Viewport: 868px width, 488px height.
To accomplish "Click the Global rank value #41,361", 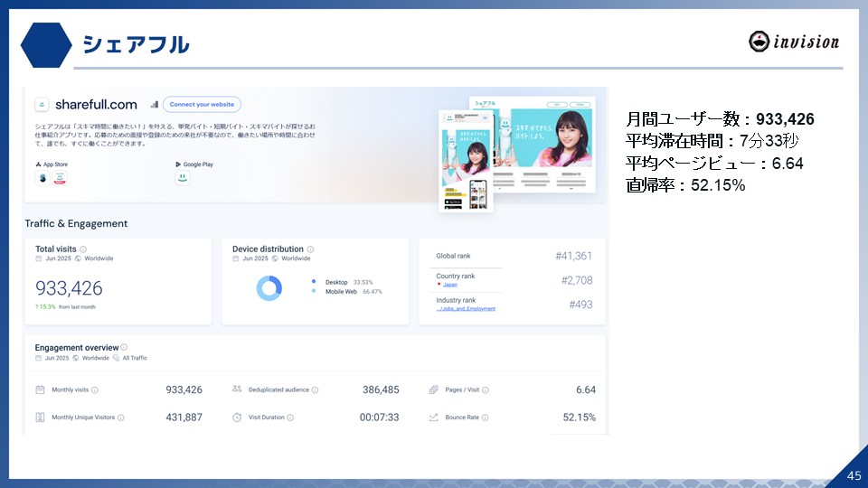I will [573, 256].
